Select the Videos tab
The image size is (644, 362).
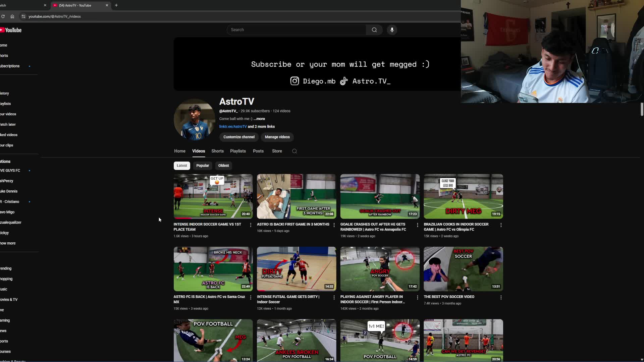click(199, 151)
